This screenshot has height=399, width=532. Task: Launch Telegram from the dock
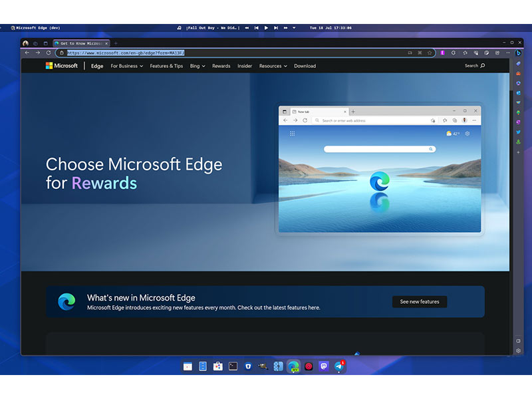339,366
